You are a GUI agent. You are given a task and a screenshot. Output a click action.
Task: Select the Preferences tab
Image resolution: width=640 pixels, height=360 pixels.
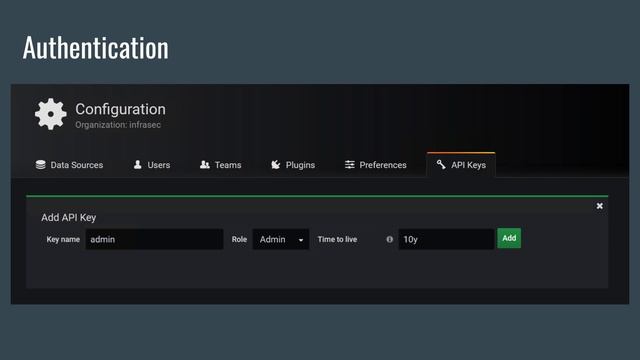[376, 165]
